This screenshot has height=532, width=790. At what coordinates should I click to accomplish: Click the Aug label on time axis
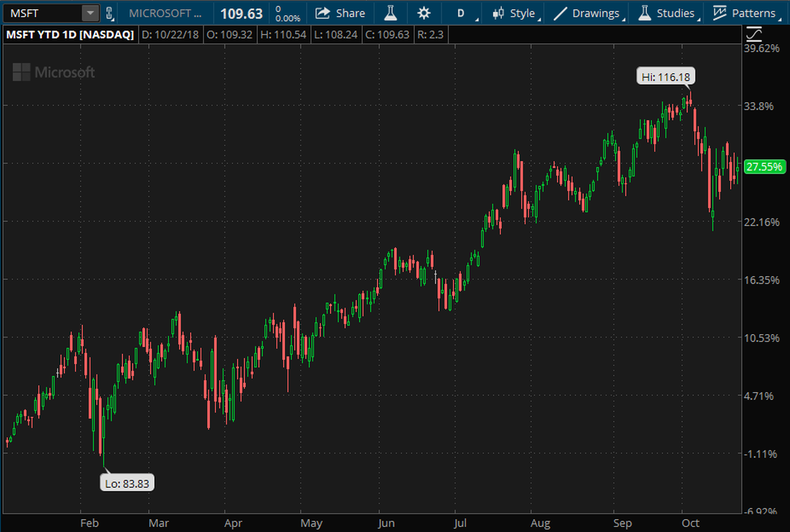tap(541, 523)
